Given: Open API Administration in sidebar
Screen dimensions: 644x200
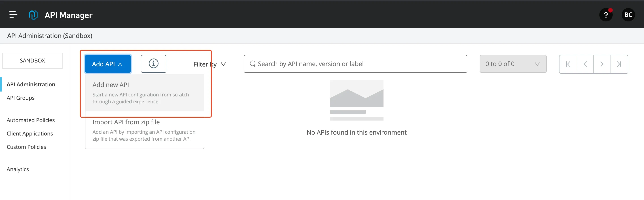Looking at the screenshot, I should 31,84.
